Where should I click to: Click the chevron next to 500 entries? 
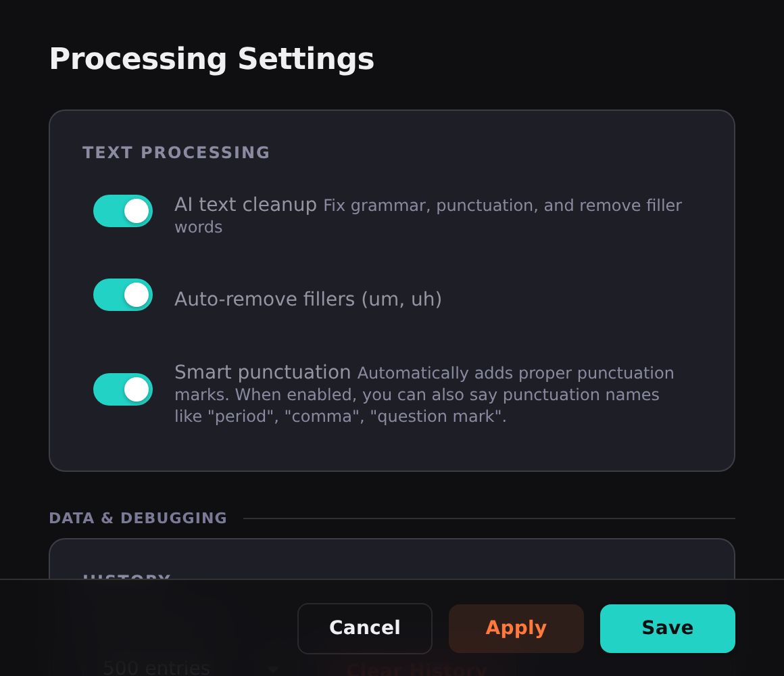point(273,669)
